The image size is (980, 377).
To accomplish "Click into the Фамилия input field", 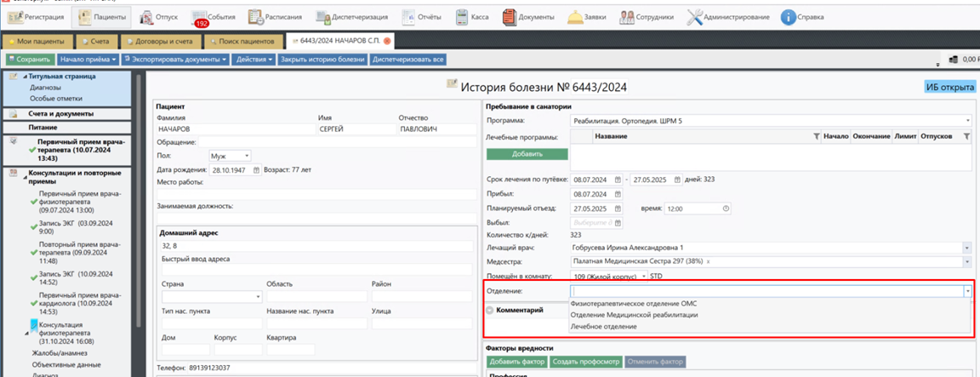I will (230, 129).
